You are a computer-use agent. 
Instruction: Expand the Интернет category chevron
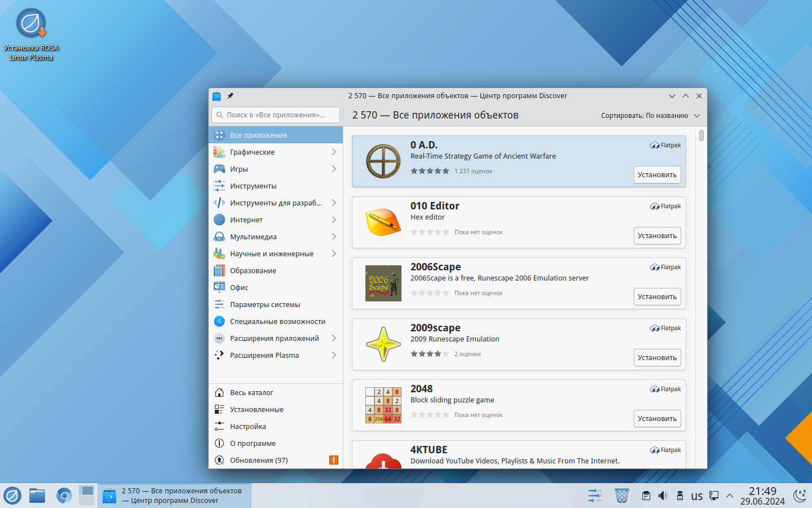334,220
